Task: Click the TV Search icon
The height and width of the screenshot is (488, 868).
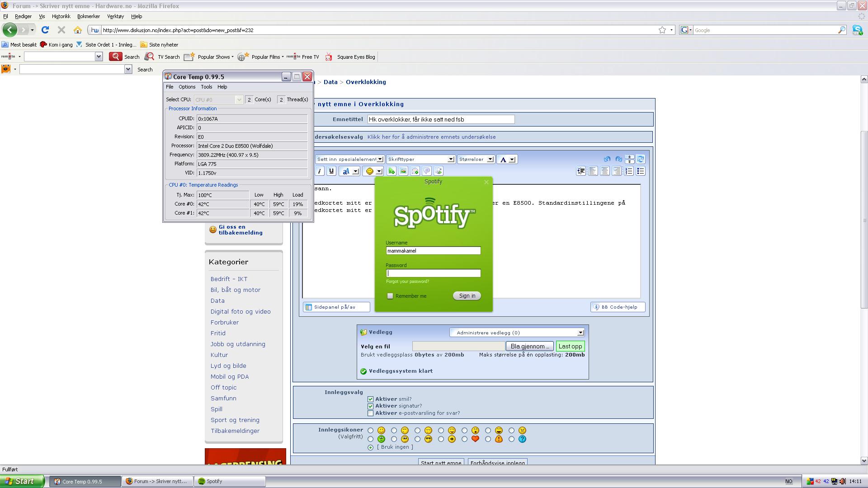Action: [149, 56]
